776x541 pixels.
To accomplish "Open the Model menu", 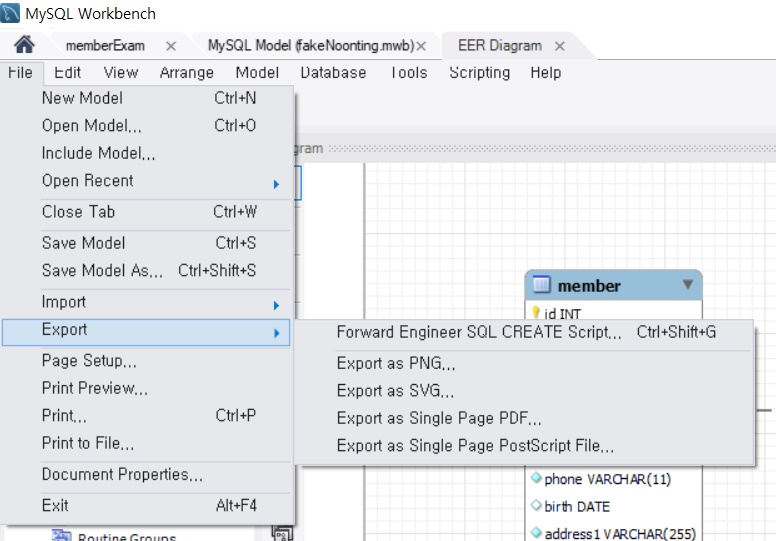I will 257,73.
